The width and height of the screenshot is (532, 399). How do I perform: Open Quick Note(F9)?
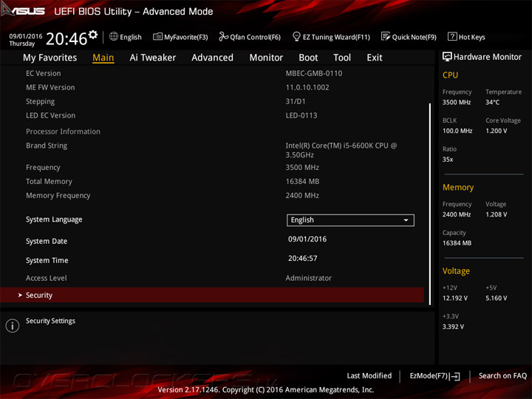(409, 37)
